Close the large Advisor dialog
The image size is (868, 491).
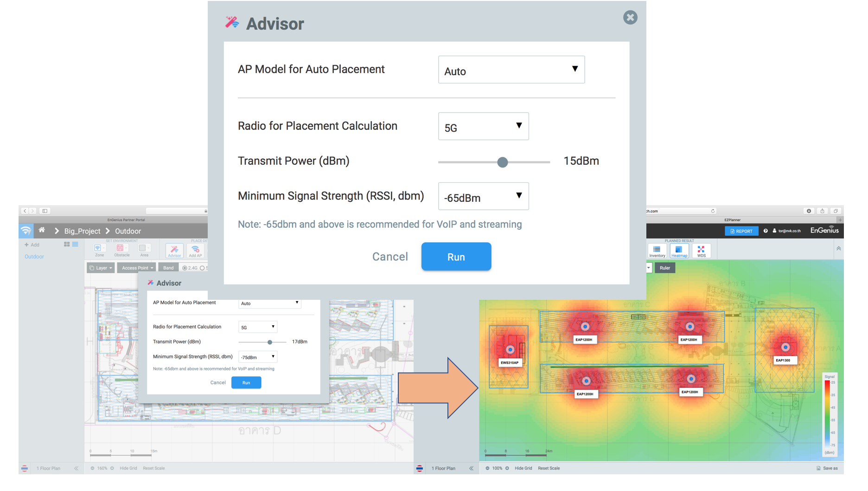pos(630,18)
